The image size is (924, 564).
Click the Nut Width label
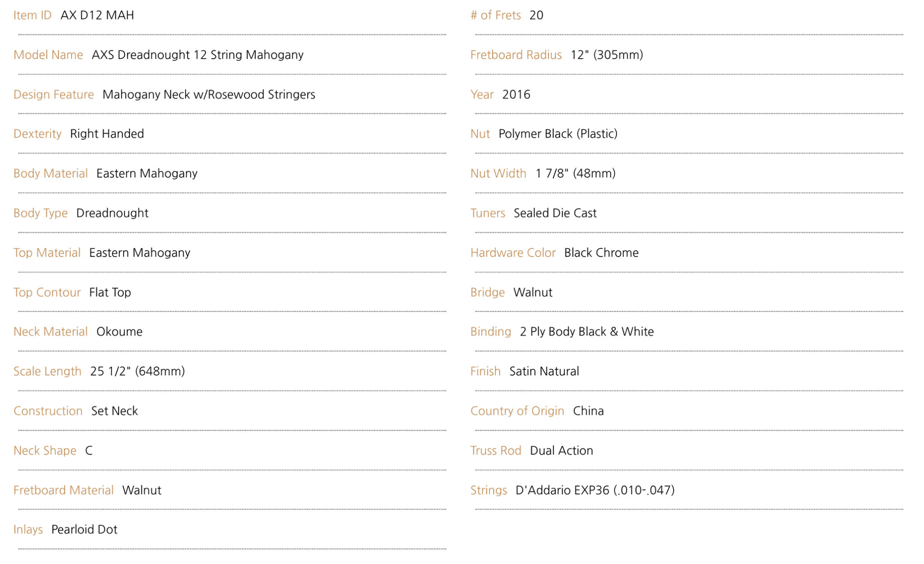(499, 174)
